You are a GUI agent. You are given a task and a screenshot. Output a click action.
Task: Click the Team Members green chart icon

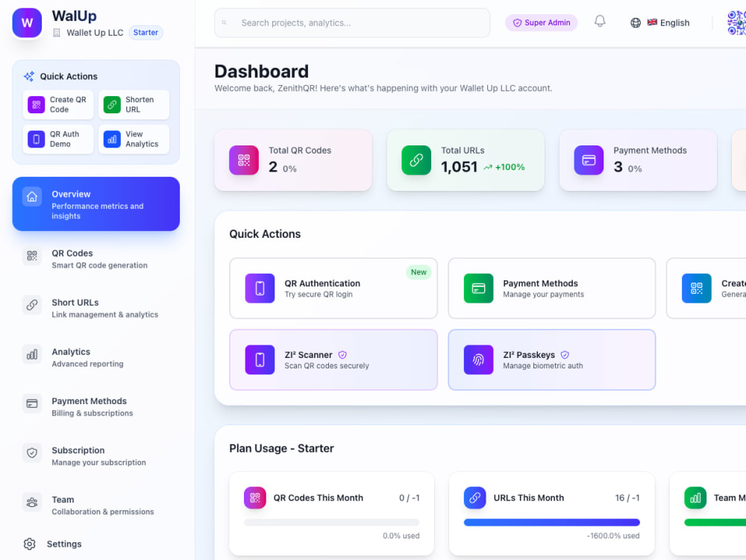pyautogui.click(x=695, y=497)
